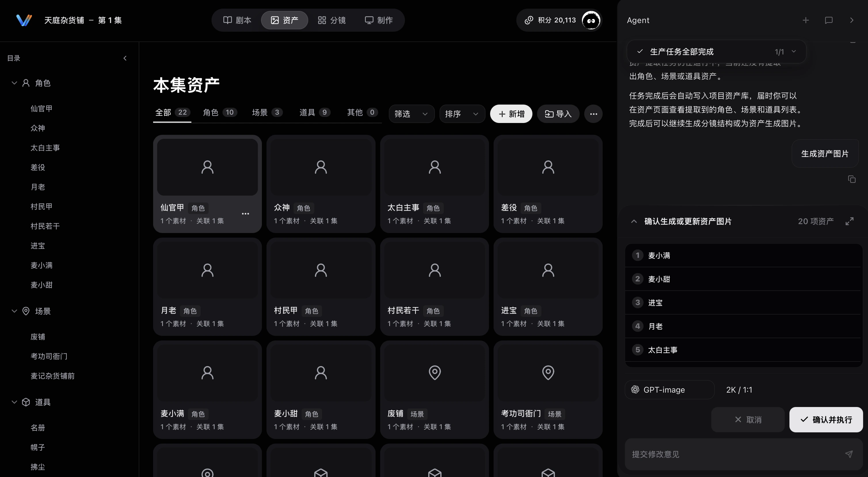Collapse the Agent panel with right chevron
This screenshot has height=477, width=868.
[852, 20]
